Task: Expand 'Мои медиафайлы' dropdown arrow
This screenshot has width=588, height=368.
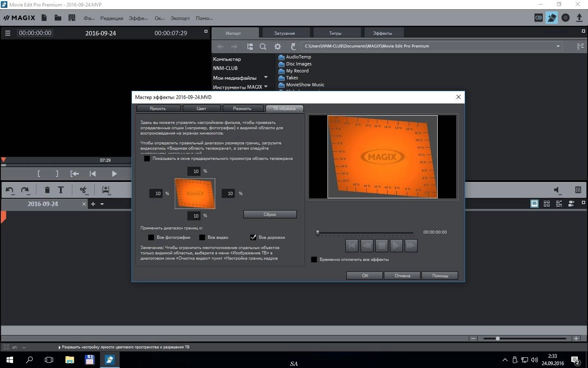Action: [x=266, y=77]
